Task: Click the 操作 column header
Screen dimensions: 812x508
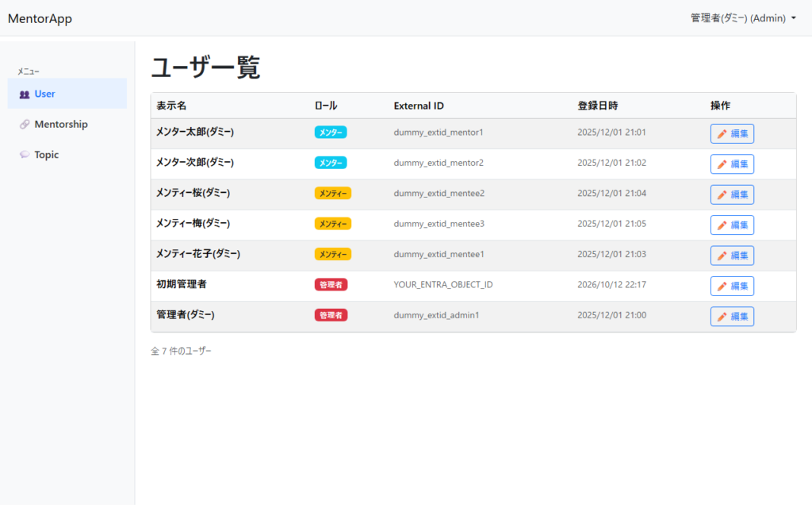Action: click(x=720, y=106)
